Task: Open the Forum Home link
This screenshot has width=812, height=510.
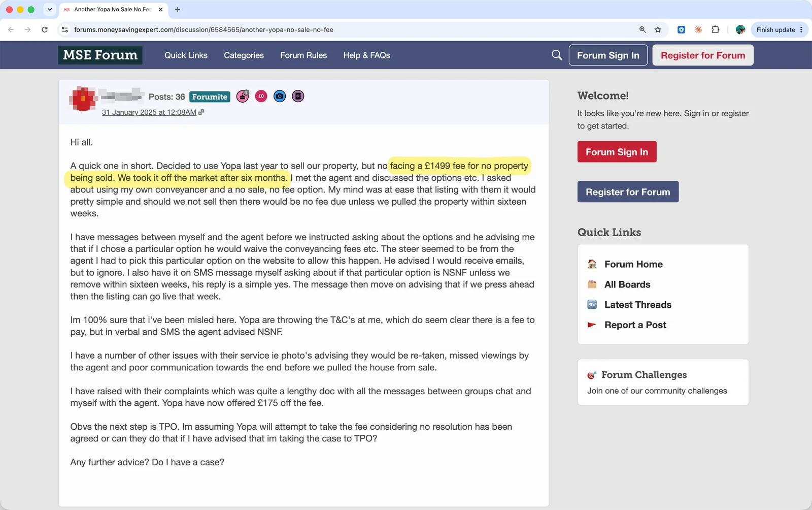Action: [x=633, y=264]
